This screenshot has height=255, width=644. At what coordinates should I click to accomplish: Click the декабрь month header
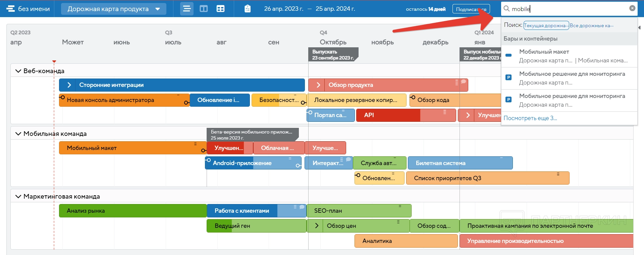tap(435, 42)
